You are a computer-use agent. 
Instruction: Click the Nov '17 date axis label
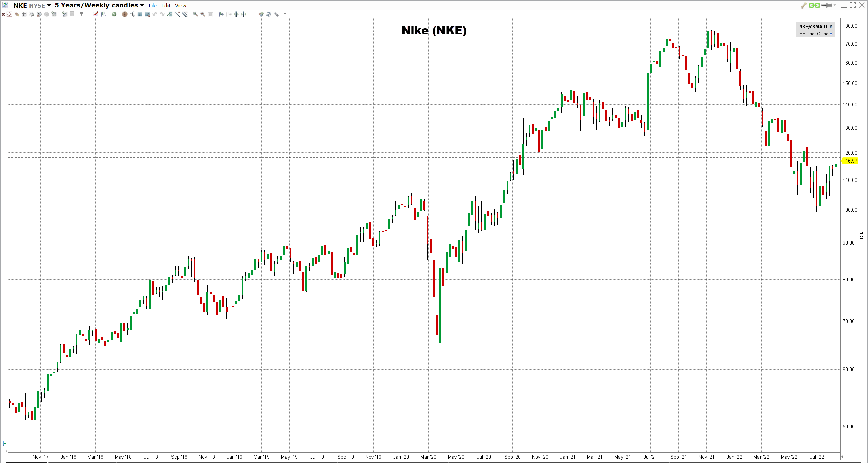coord(40,457)
